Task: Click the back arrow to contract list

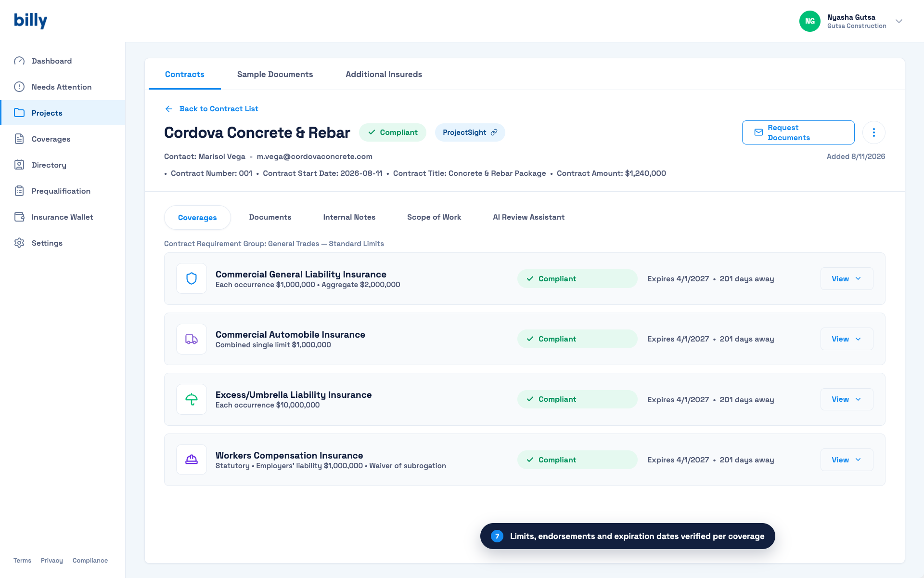Action: [x=169, y=109]
